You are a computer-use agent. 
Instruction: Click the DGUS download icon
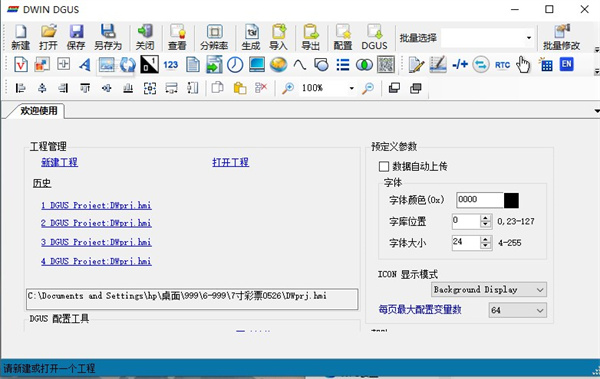374,38
